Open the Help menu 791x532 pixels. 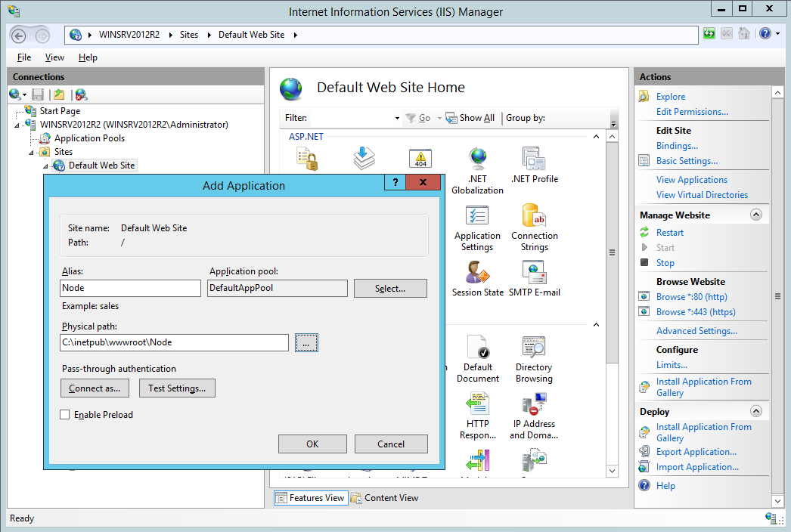[x=88, y=57]
